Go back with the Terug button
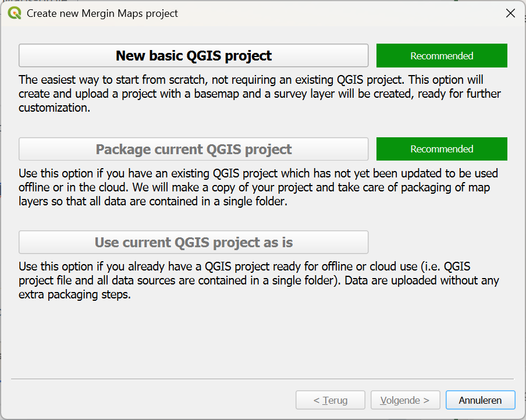The image size is (526, 420). click(330, 400)
